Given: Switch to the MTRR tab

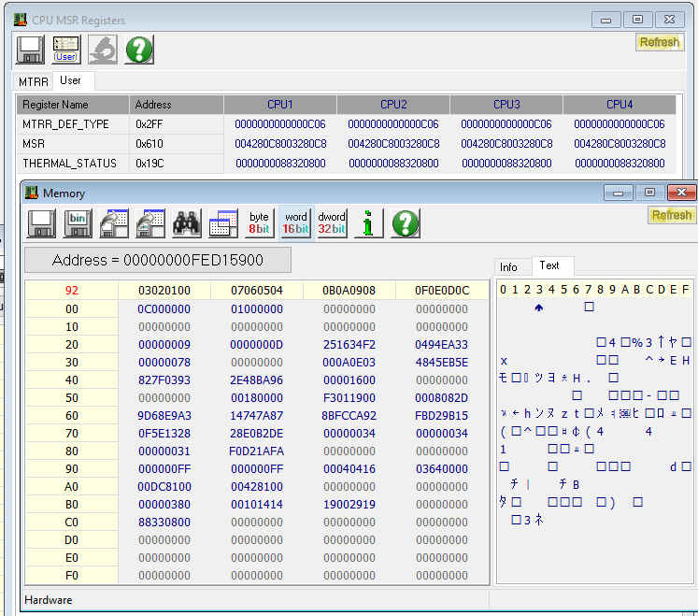Looking at the screenshot, I should (x=33, y=82).
